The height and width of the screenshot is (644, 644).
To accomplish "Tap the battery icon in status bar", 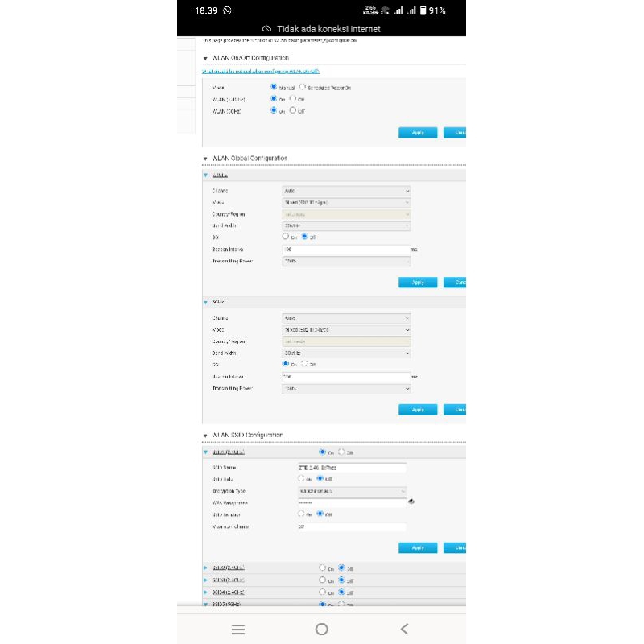I will tap(423, 10).
